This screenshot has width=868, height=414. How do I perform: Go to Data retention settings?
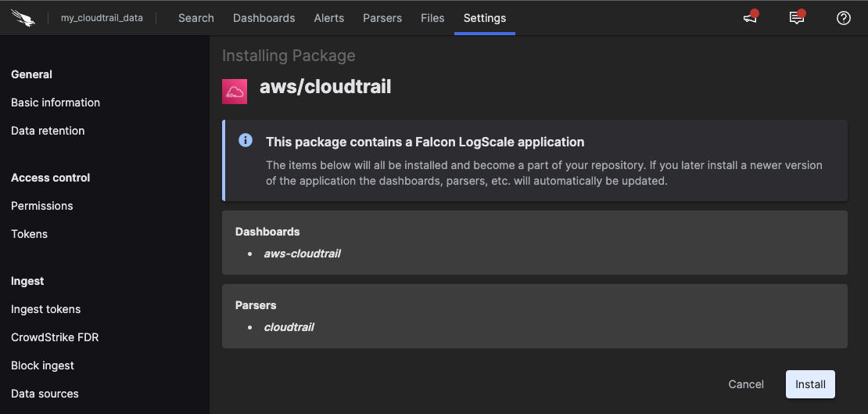pyautogui.click(x=48, y=131)
